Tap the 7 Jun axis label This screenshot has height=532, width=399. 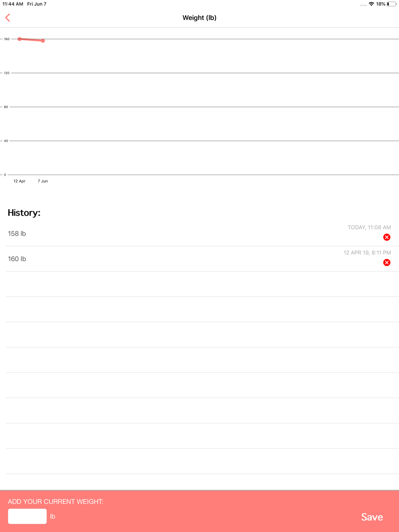point(43,181)
